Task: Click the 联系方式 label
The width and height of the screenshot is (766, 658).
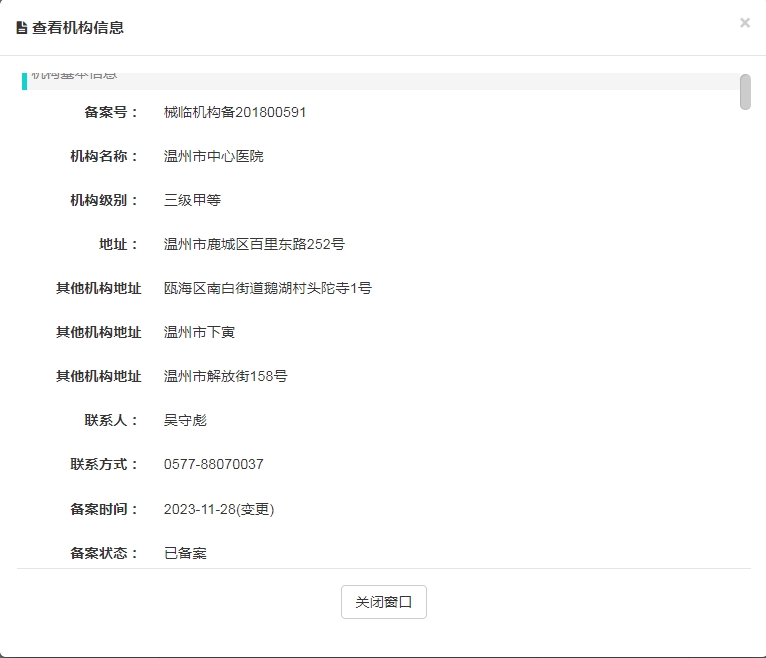Action: 104,464
